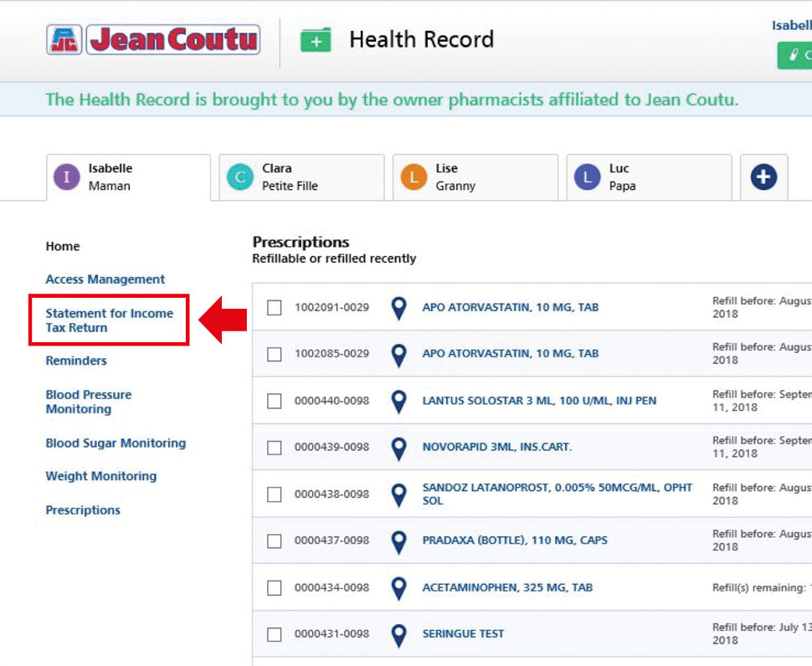Image resolution: width=812 pixels, height=666 pixels.
Task: Click the Isabelle user name in header
Action: [792, 25]
